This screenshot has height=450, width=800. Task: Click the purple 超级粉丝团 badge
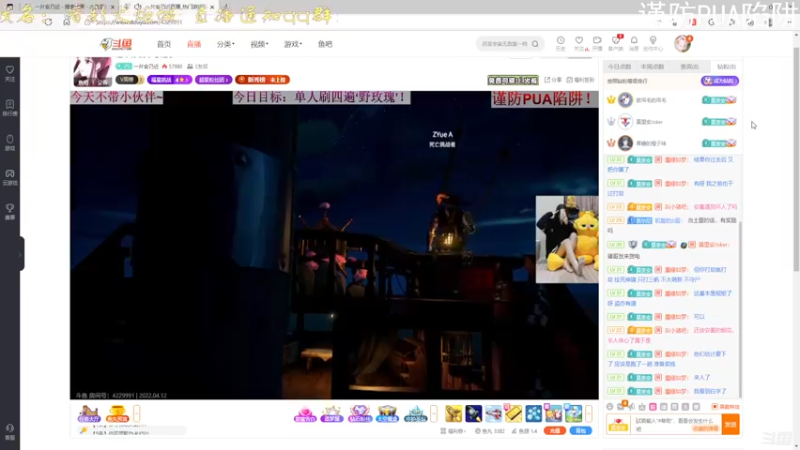pyautogui.click(x=213, y=80)
